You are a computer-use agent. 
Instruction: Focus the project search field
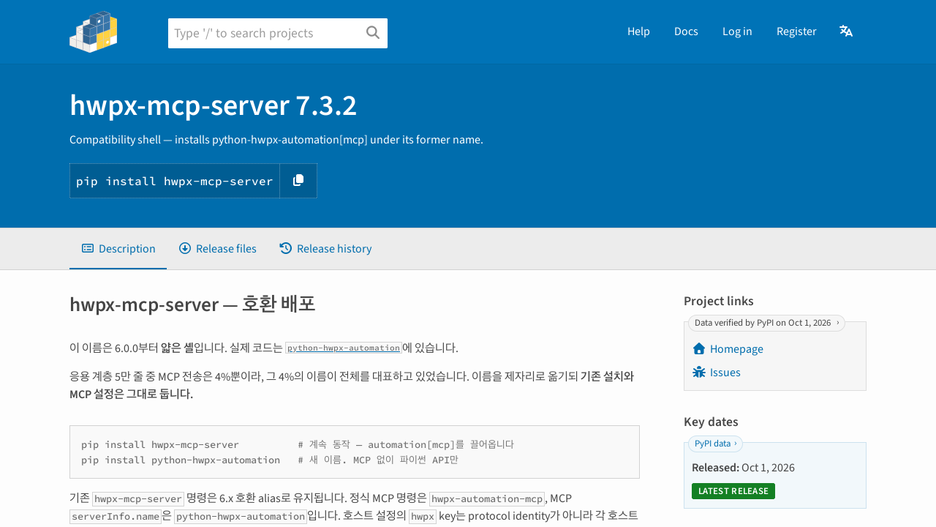click(x=267, y=33)
